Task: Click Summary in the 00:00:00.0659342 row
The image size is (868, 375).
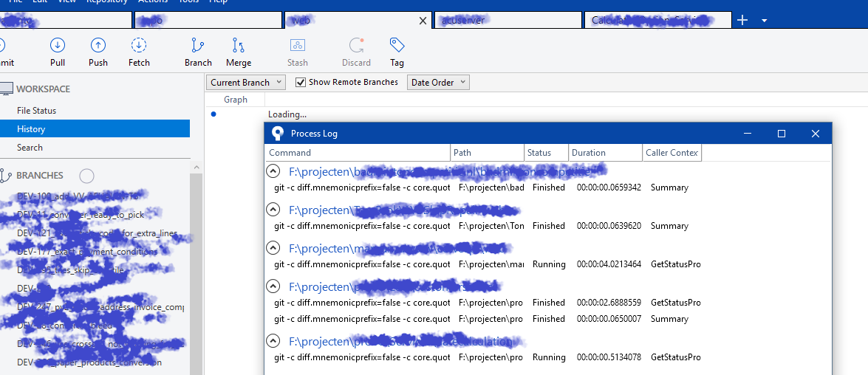Action: coord(669,187)
